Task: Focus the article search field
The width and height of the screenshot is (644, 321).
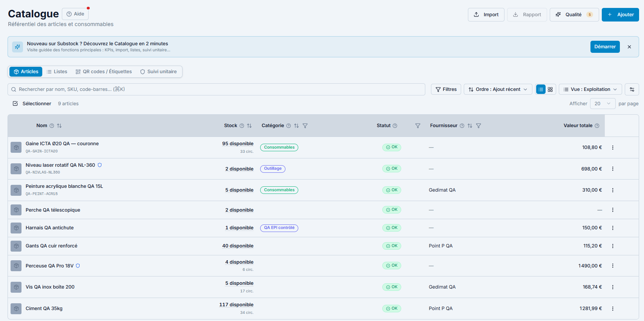Action: pos(216,89)
